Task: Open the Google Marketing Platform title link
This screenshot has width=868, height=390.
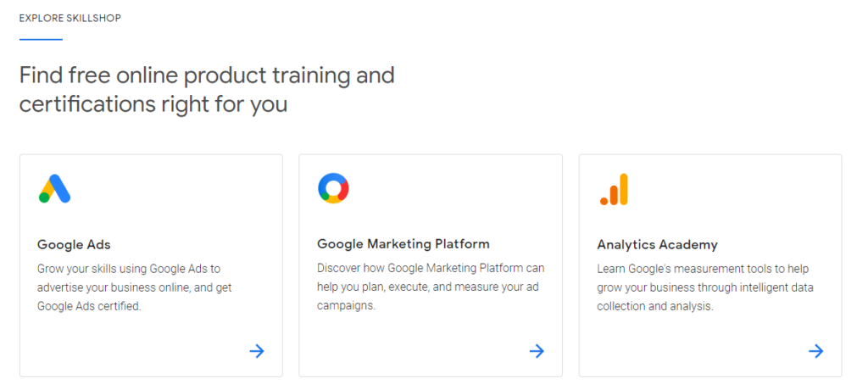Action: [403, 243]
